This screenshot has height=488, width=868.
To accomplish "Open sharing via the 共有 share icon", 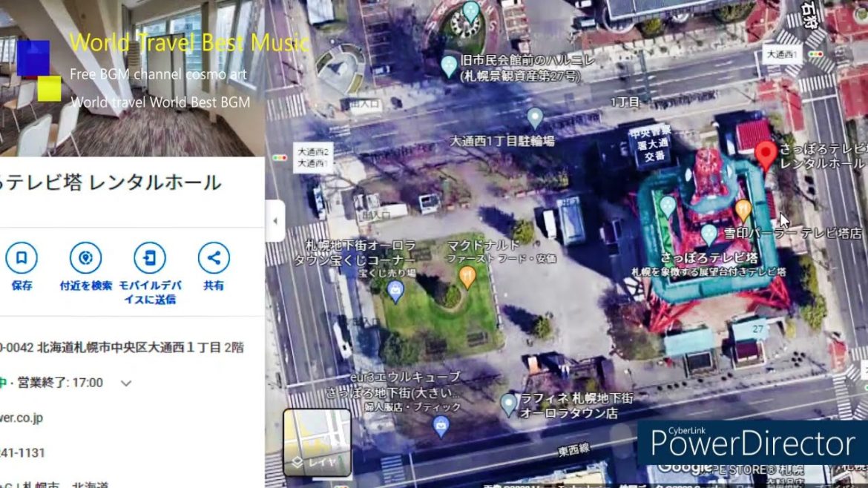I will click(214, 257).
